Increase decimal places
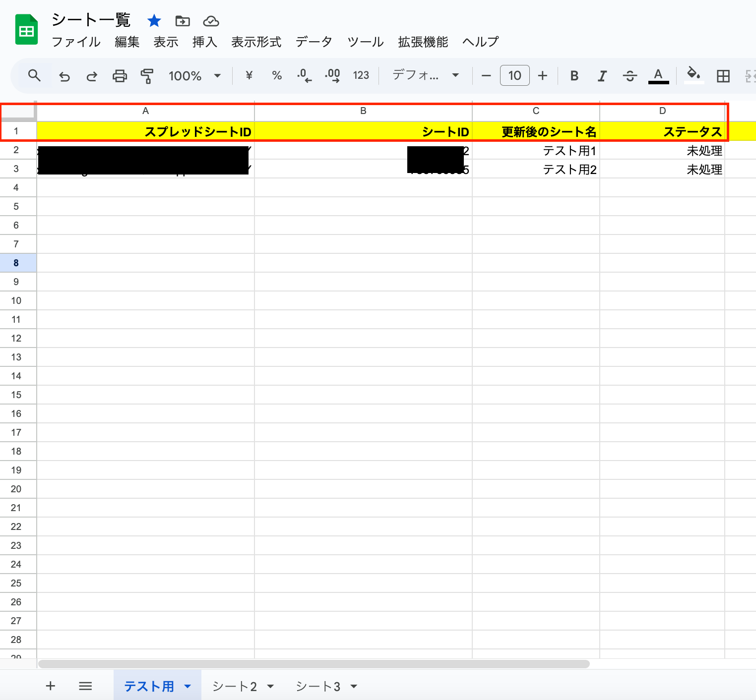The height and width of the screenshot is (700, 756). (x=332, y=75)
